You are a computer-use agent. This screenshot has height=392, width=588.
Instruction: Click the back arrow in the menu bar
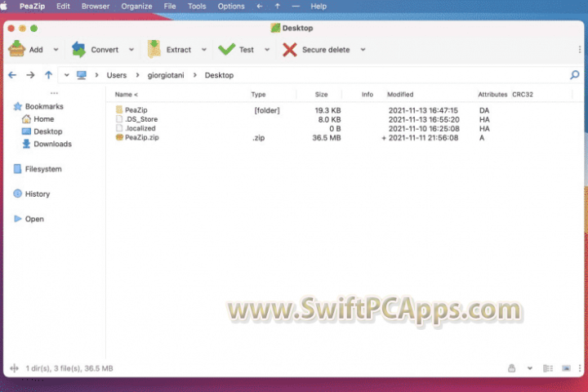click(260, 7)
